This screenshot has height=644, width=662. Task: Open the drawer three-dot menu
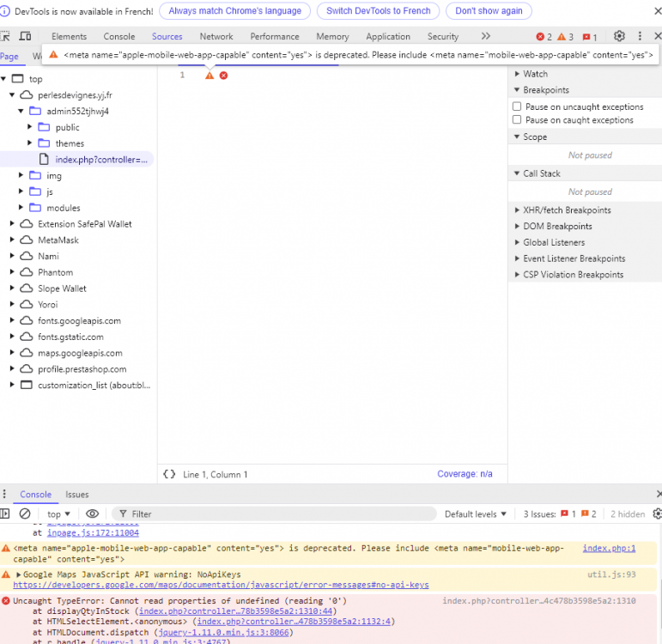4,494
